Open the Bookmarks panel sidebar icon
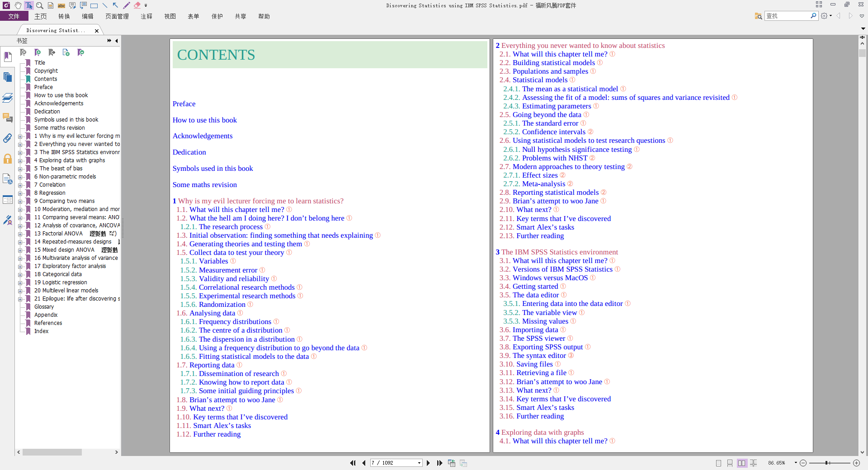Viewport: 868px width, 470px height. pos(8,57)
